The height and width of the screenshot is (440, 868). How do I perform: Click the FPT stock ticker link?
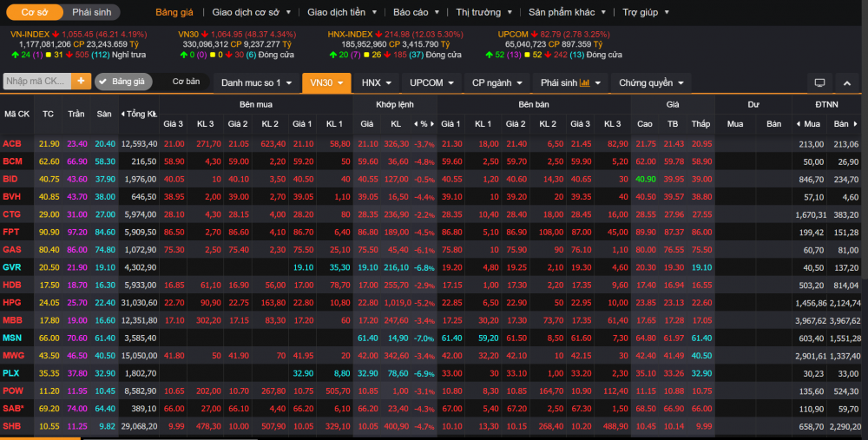coord(11,233)
